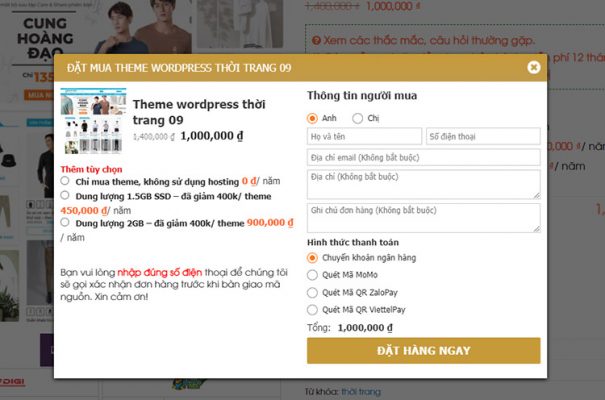Choose 'Quét Mã QR ViettelPay' payment

coord(313,310)
